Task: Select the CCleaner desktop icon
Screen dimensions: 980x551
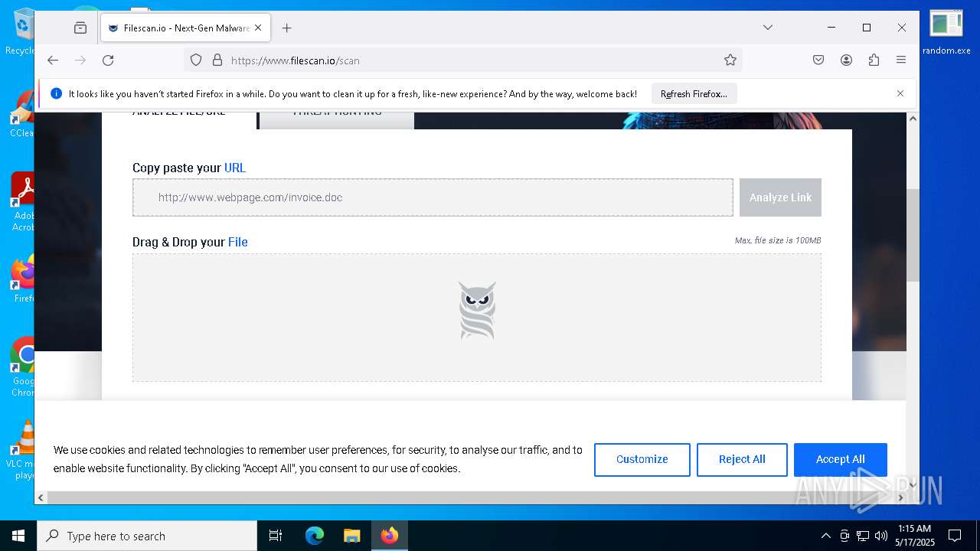Action: pyautogui.click(x=22, y=115)
